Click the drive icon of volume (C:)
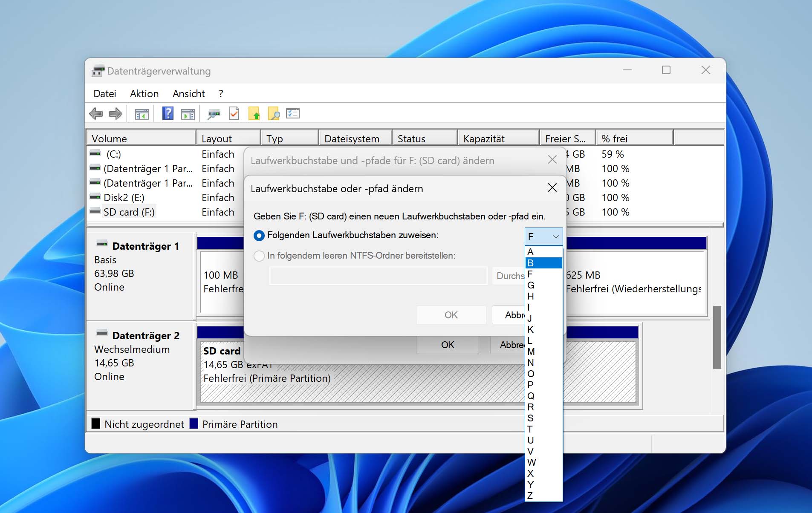812x513 pixels. (95, 153)
